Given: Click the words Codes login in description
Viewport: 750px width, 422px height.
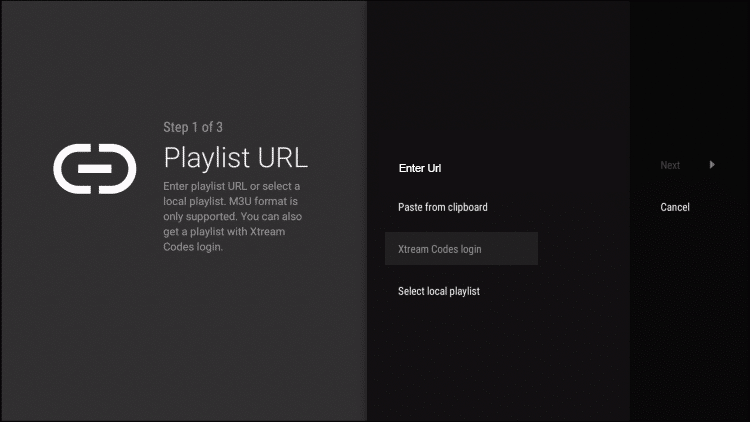Looking at the screenshot, I should pyautogui.click(x=192, y=247).
